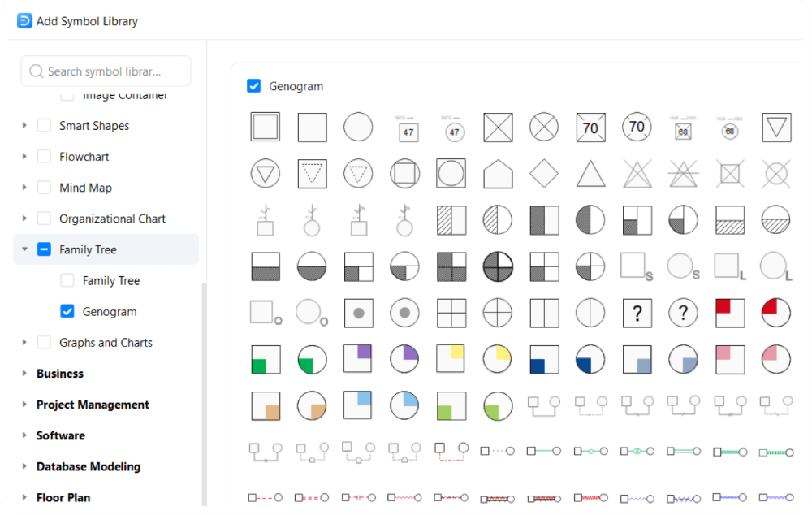Select the circle with crosshair quadrants
The image size is (812, 515).
click(x=498, y=313)
